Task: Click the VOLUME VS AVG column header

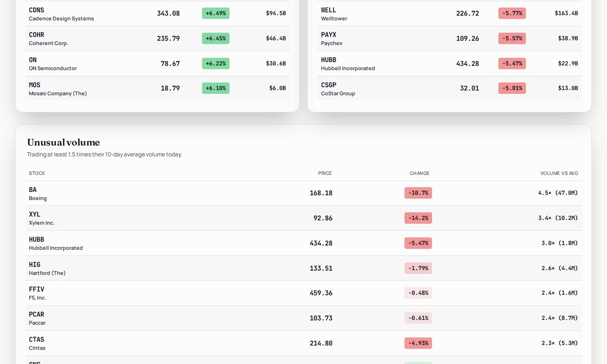Action: pos(559,173)
